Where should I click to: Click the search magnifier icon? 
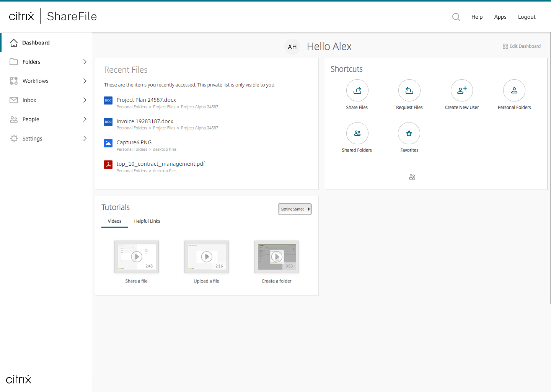[456, 17]
